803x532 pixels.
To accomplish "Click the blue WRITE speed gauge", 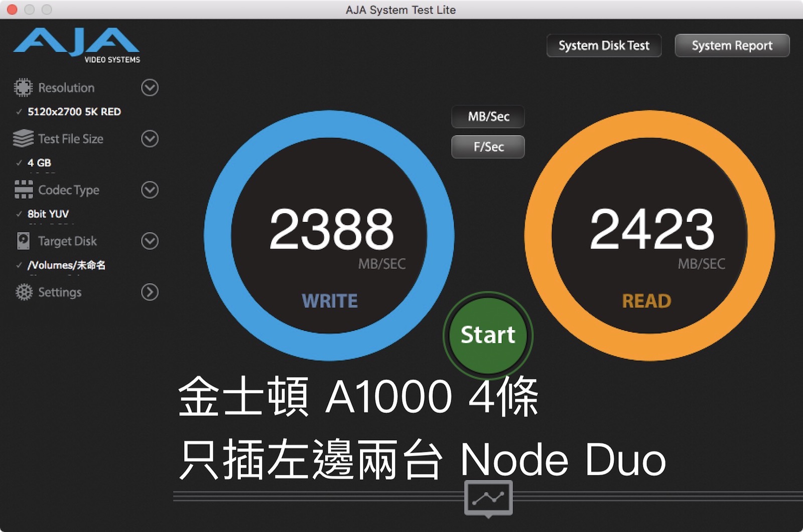I will [329, 235].
